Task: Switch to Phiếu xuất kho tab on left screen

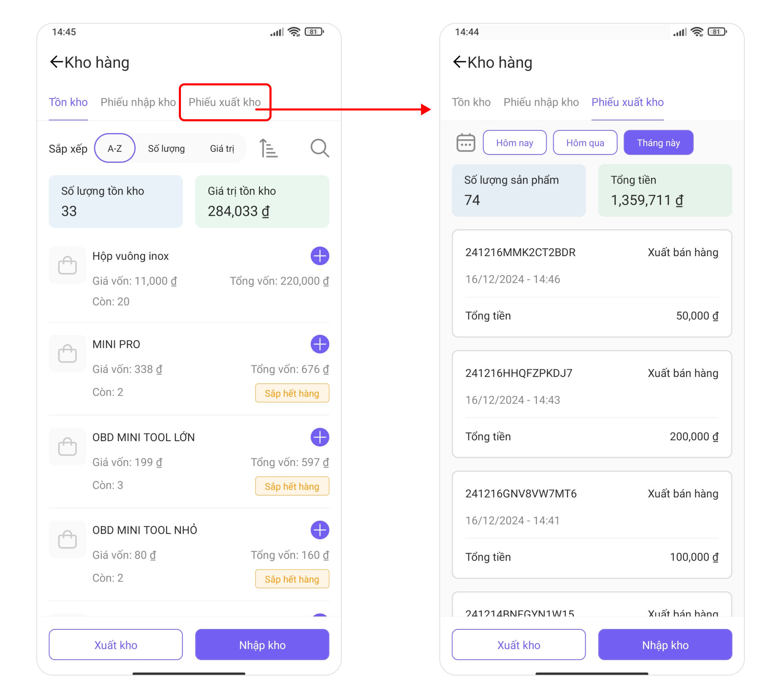Action: click(x=225, y=102)
